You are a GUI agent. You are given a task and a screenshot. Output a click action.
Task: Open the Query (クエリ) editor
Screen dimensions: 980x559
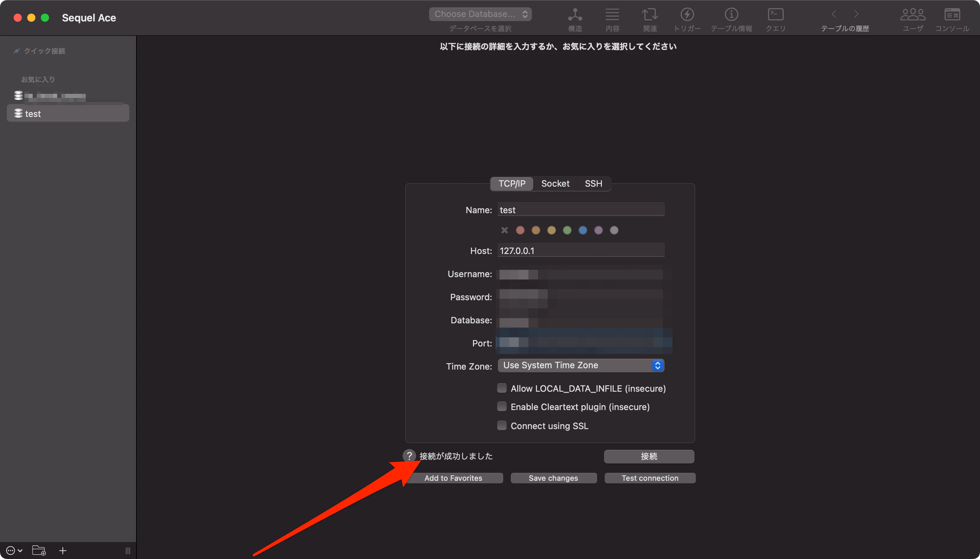click(x=775, y=20)
